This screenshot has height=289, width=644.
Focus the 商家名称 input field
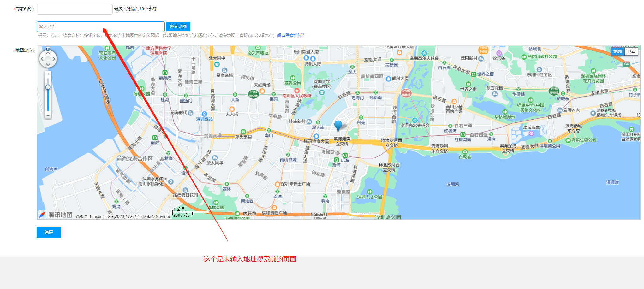[75, 9]
